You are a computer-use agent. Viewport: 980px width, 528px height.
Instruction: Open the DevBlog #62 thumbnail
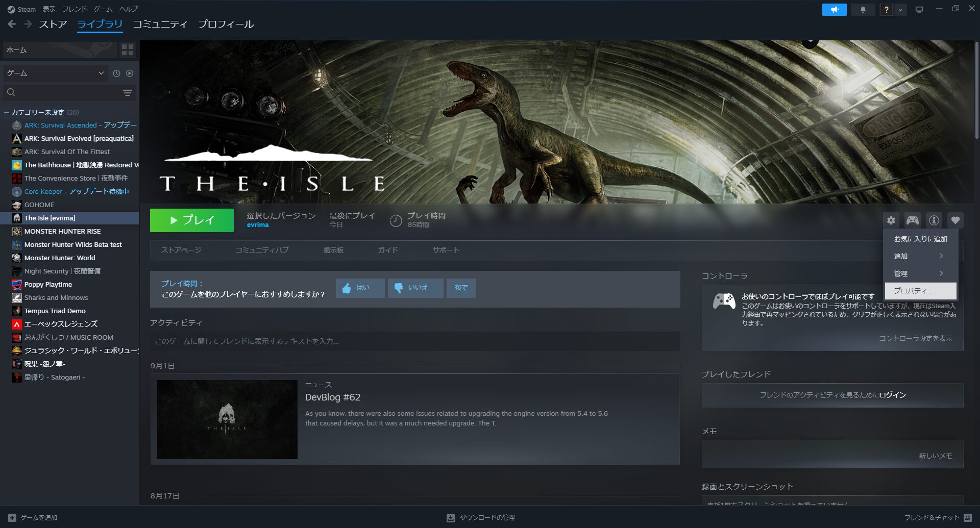pyautogui.click(x=227, y=419)
